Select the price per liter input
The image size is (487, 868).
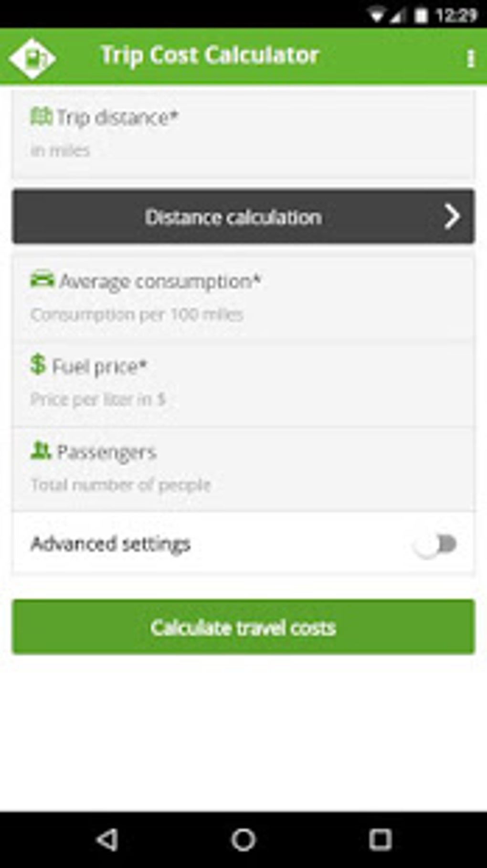pos(243,399)
